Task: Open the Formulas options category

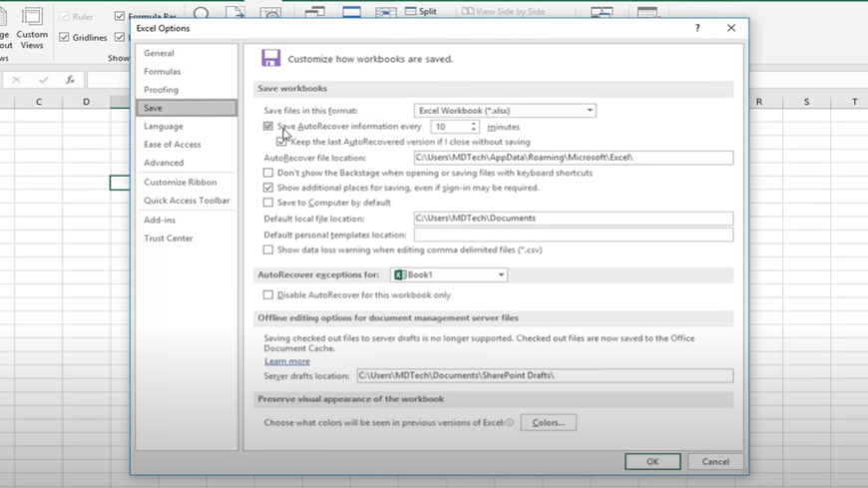Action: 163,72
